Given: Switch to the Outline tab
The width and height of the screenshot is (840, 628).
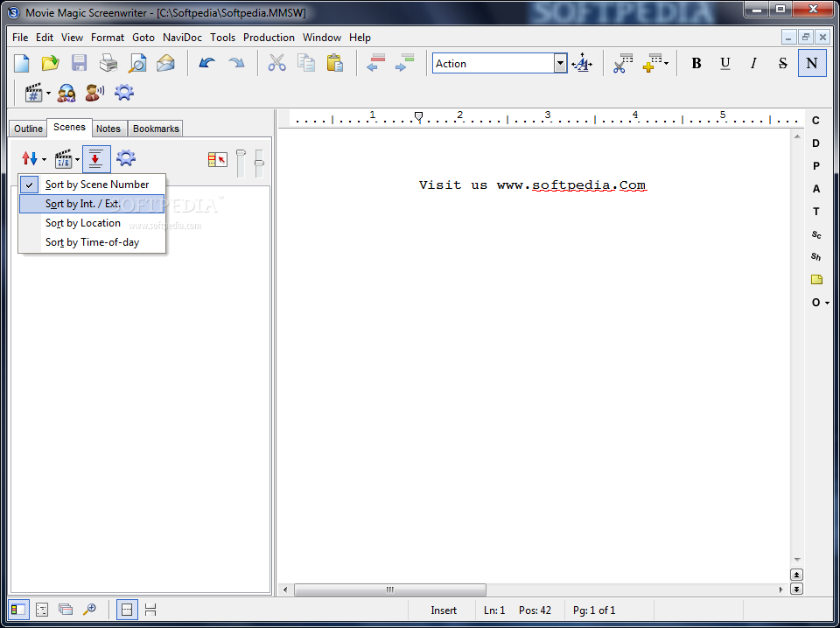Looking at the screenshot, I should [x=28, y=129].
